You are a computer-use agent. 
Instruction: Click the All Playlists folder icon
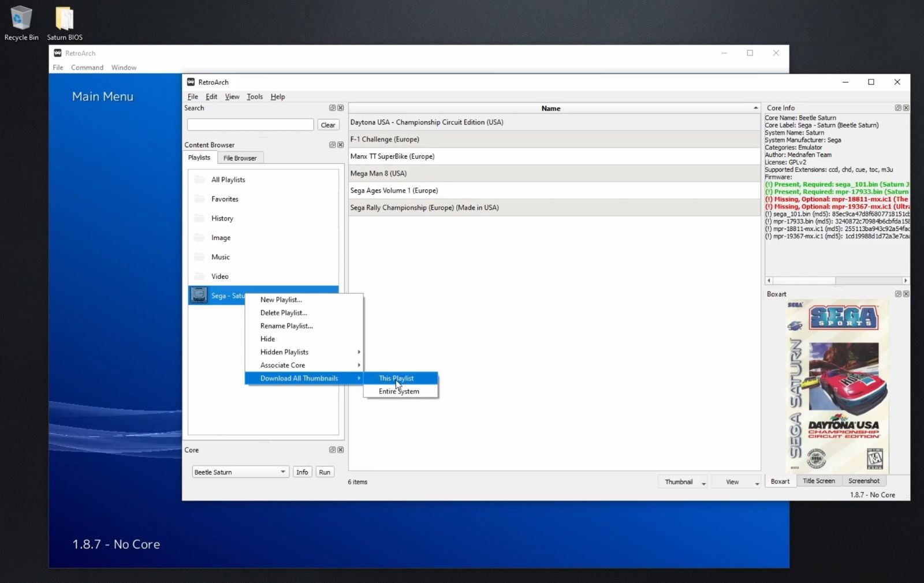pos(199,180)
